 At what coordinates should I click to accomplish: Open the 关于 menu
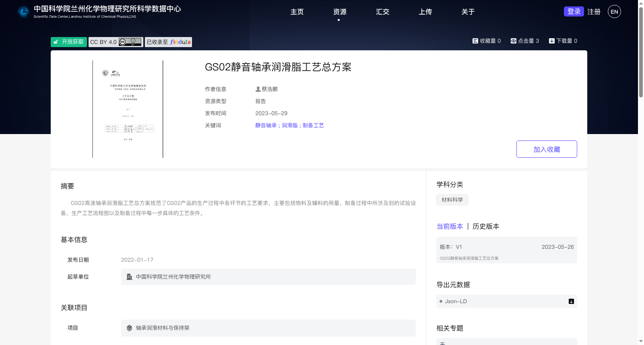pos(468,12)
